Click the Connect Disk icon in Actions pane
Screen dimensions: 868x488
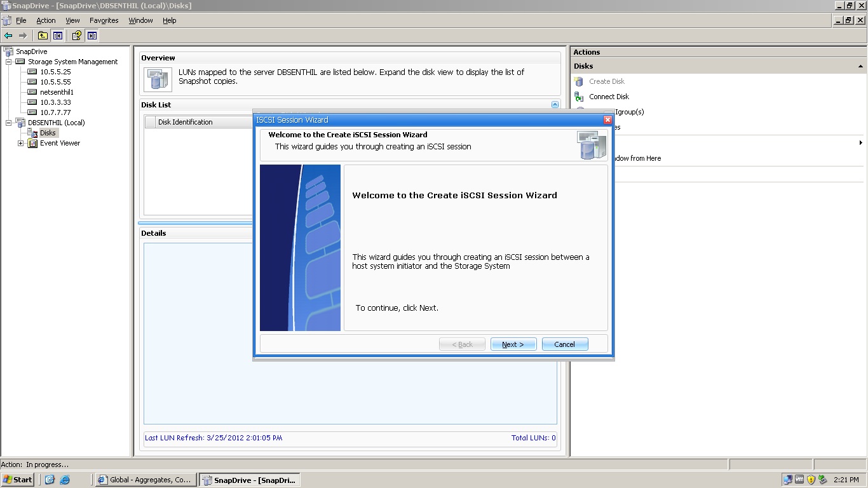[579, 97]
